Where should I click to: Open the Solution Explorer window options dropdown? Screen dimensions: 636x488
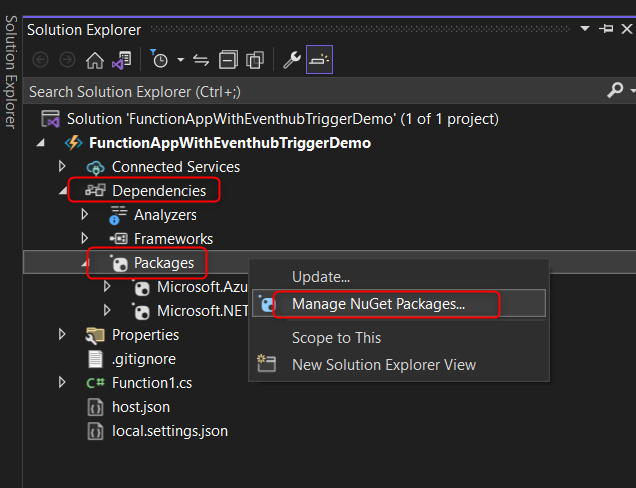(587, 30)
